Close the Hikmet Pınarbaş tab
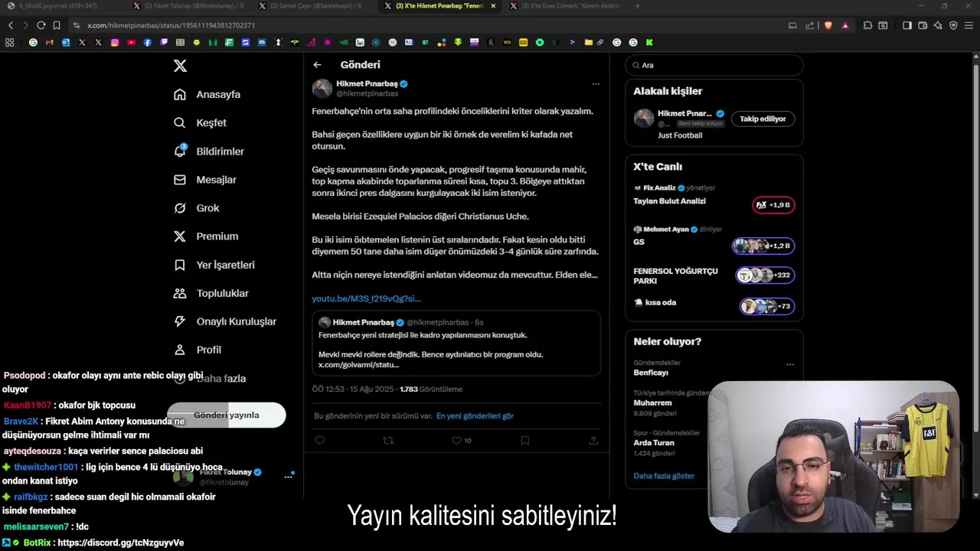The width and height of the screenshot is (980, 551). point(493,6)
